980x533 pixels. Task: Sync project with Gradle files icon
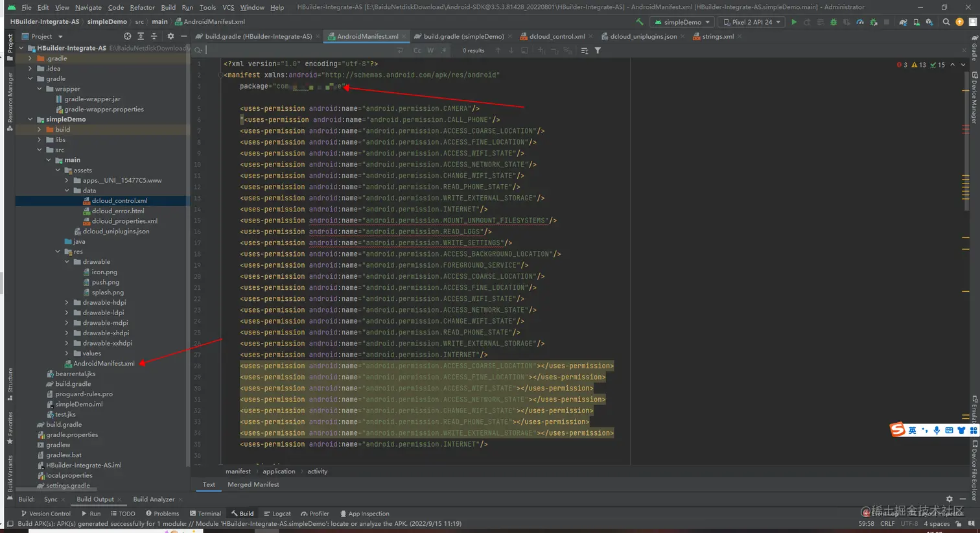[x=903, y=22]
